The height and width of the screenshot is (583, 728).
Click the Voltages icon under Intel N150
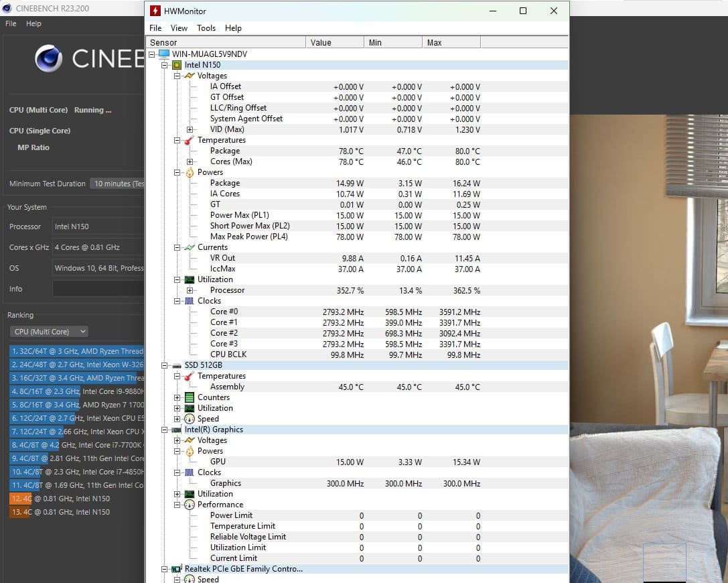190,76
